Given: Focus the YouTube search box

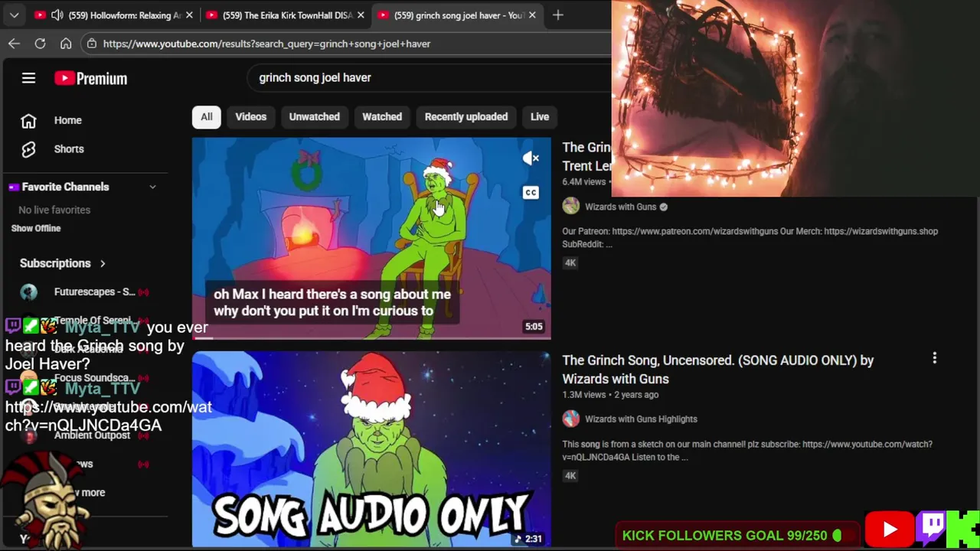Looking at the screenshot, I should point(429,77).
